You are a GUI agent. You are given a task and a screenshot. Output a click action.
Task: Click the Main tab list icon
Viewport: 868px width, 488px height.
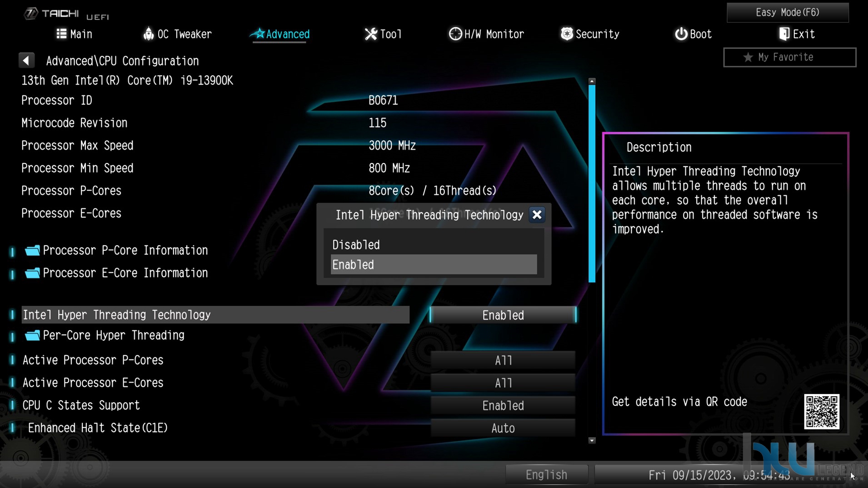pyautogui.click(x=61, y=34)
